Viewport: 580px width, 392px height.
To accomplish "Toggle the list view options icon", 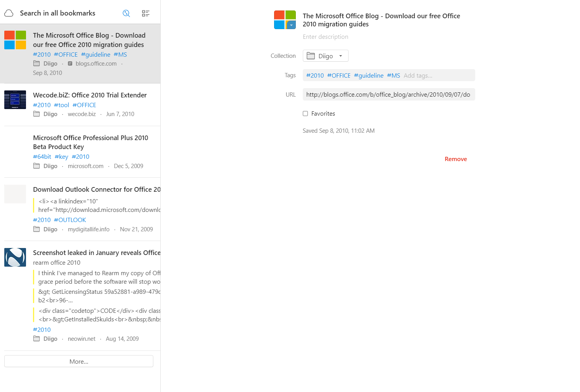I will [146, 13].
